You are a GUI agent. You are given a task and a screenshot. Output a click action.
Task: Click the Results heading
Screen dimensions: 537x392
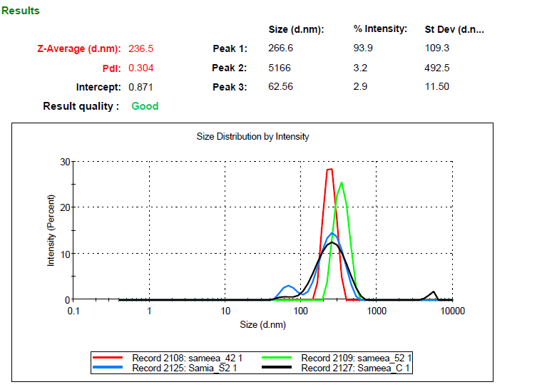point(21,11)
